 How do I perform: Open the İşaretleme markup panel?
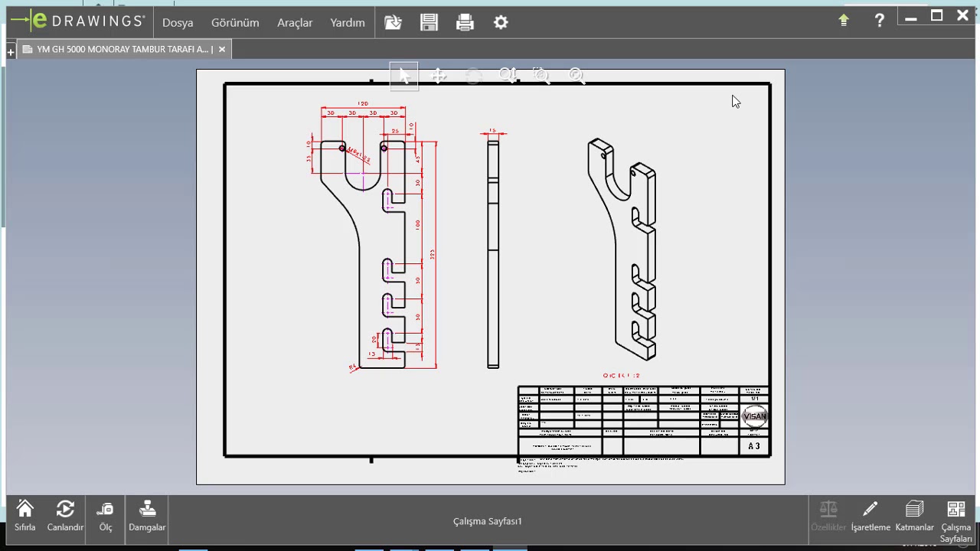tap(871, 516)
